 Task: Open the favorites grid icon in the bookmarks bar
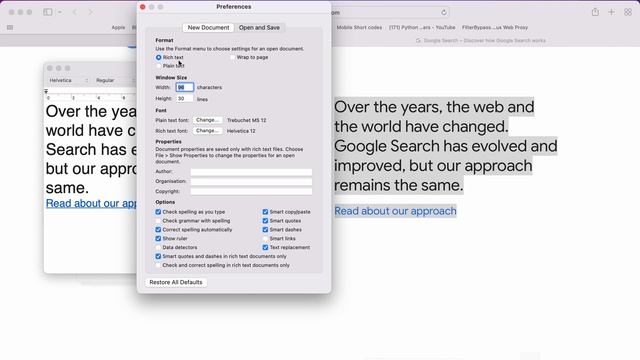[10, 27]
